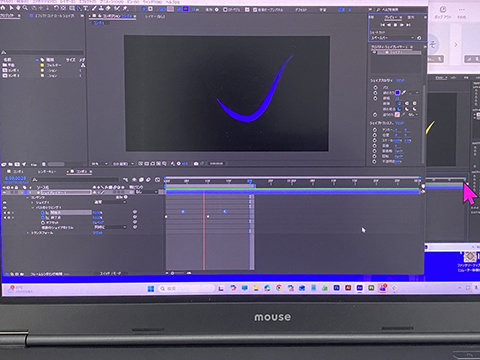This screenshot has width=480, height=360.
Task: Click the play button in the Preview panel
Action: 395,25
